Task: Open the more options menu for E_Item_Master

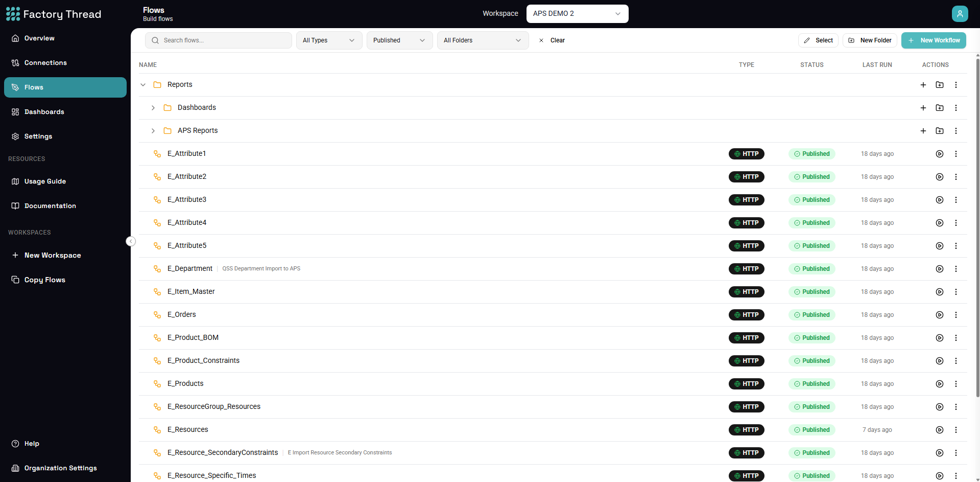Action: click(956, 292)
